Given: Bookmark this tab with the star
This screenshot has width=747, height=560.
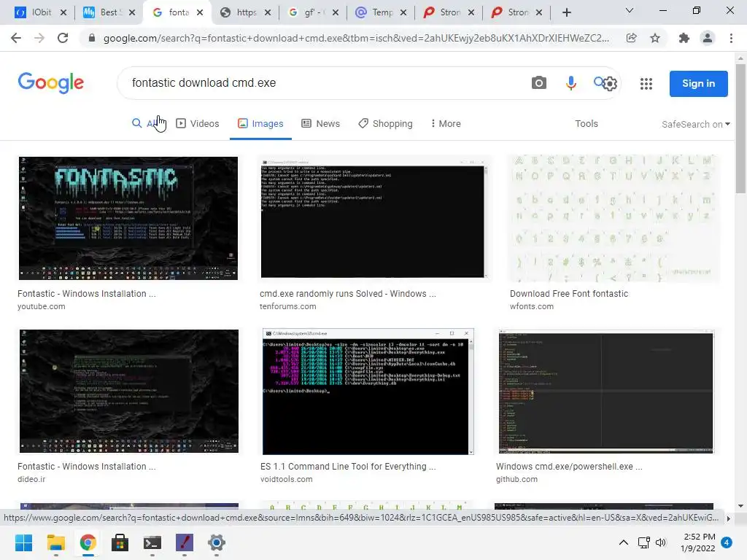Looking at the screenshot, I should [655, 38].
